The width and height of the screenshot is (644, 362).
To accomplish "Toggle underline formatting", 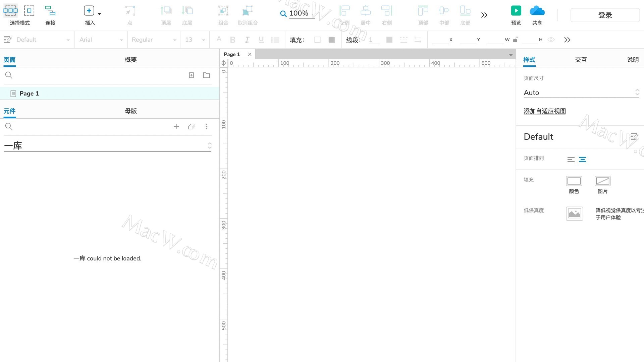I will 261,40.
